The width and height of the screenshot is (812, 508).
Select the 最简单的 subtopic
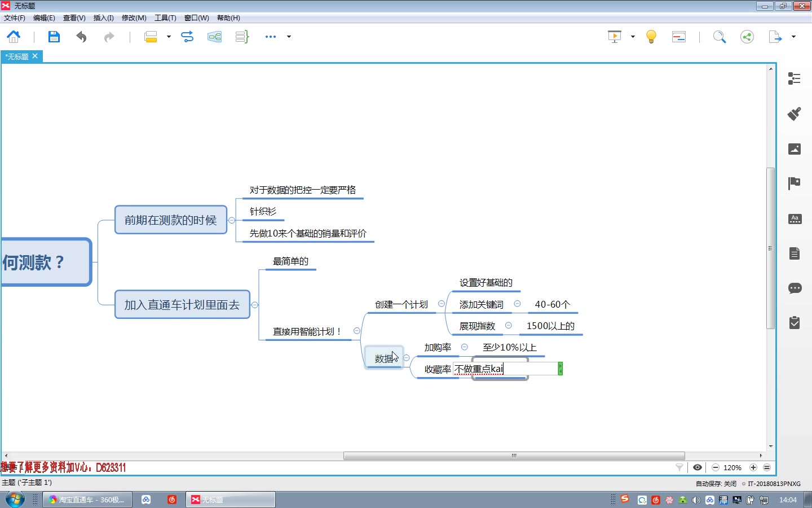click(x=290, y=261)
